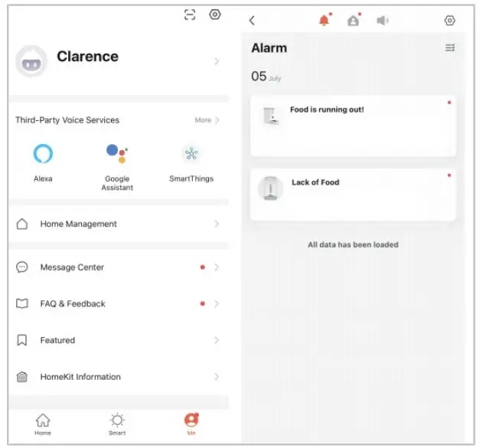The height and width of the screenshot is (448, 480).
Task: Tap Message Center chat bubble icon
Action: click(21, 267)
